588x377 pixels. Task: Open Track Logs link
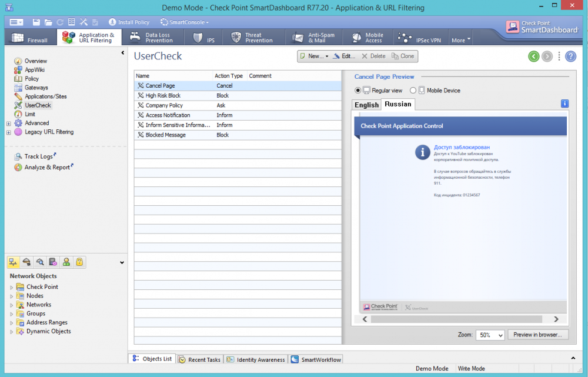[38, 156]
